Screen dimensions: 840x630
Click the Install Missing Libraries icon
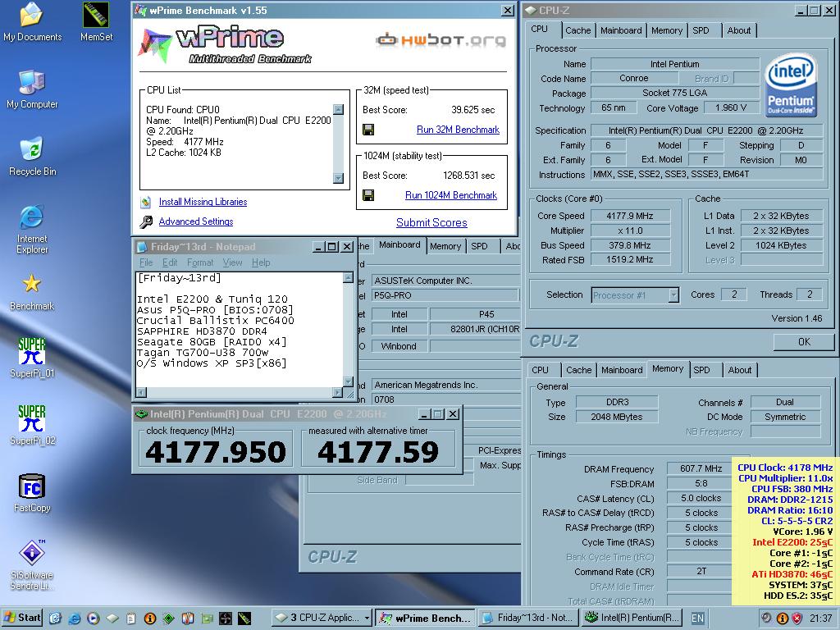pyautogui.click(x=146, y=203)
